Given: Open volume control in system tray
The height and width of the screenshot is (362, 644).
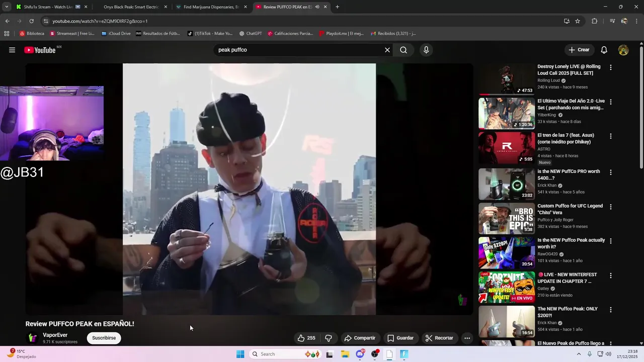Looking at the screenshot, I should point(608,354).
